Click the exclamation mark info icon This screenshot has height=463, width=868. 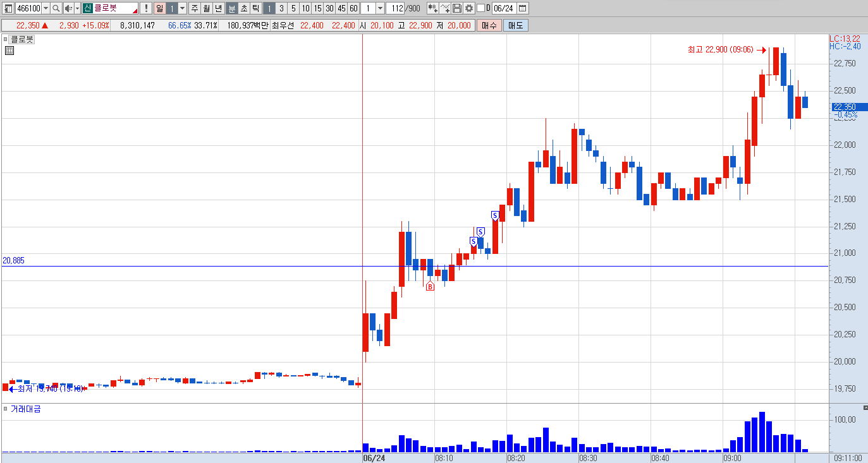[x=145, y=8]
